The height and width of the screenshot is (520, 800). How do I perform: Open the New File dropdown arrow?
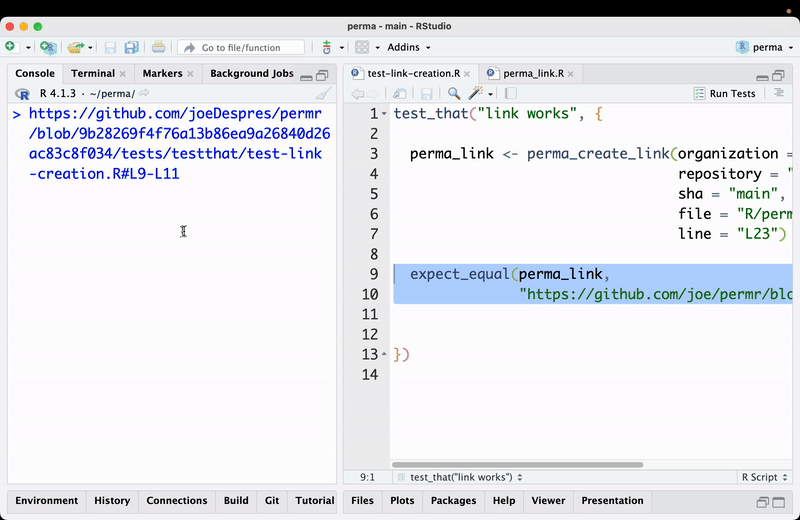pos(28,47)
